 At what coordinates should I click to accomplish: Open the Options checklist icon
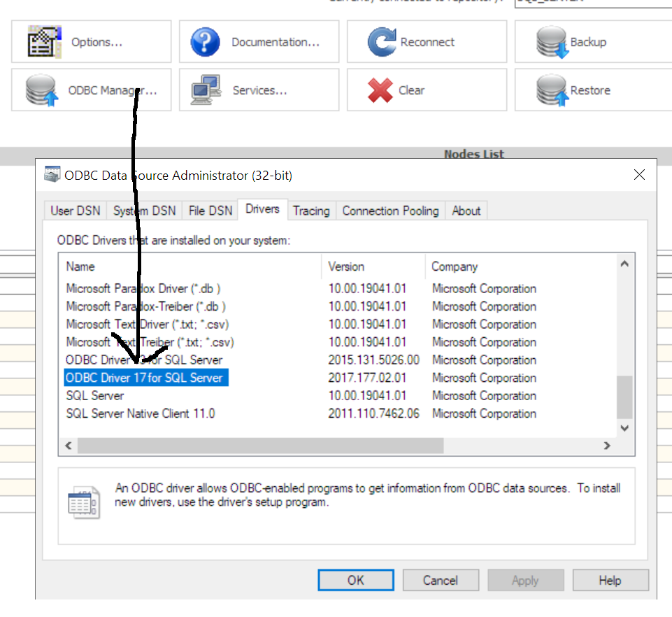click(45, 41)
